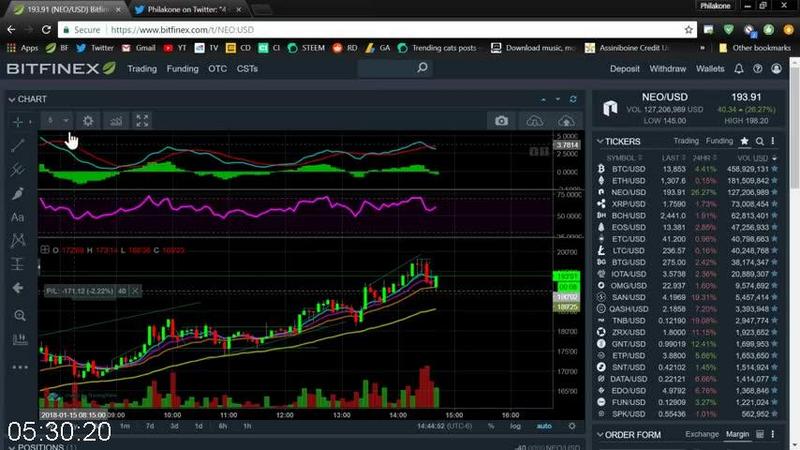Toggle favorite star for LTC/USD
800x450 pixels.
click(775, 251)
